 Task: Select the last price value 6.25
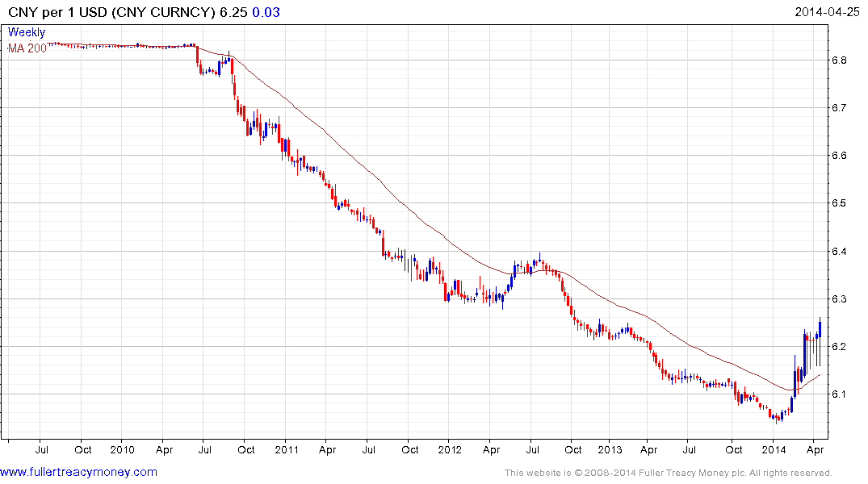pos(233,12)
